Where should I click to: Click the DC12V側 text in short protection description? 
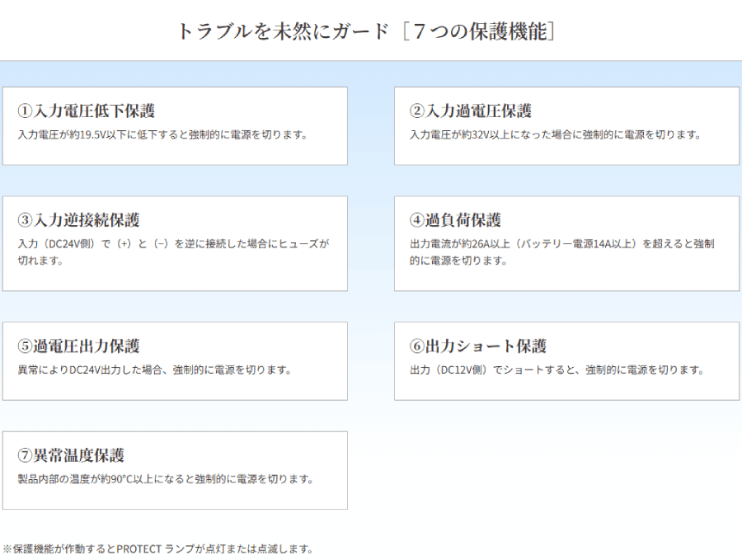[464, 370]
